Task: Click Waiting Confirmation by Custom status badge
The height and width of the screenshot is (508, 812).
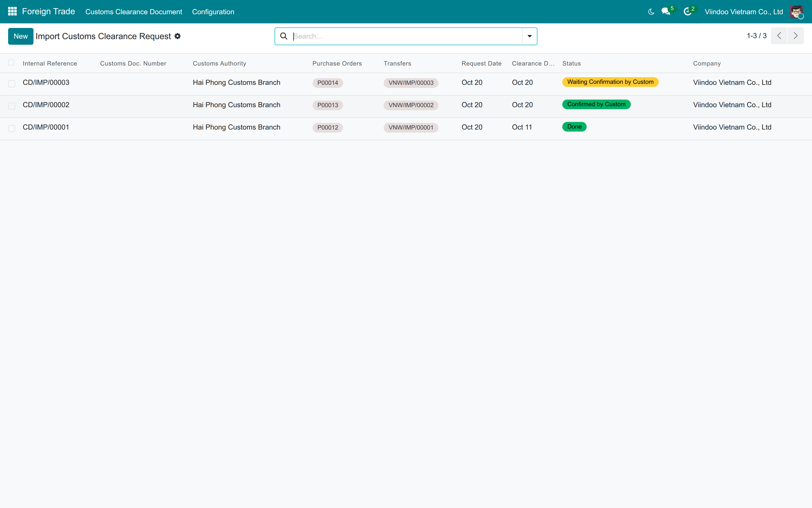Action: pyautogui.click(x=610, y=82)
